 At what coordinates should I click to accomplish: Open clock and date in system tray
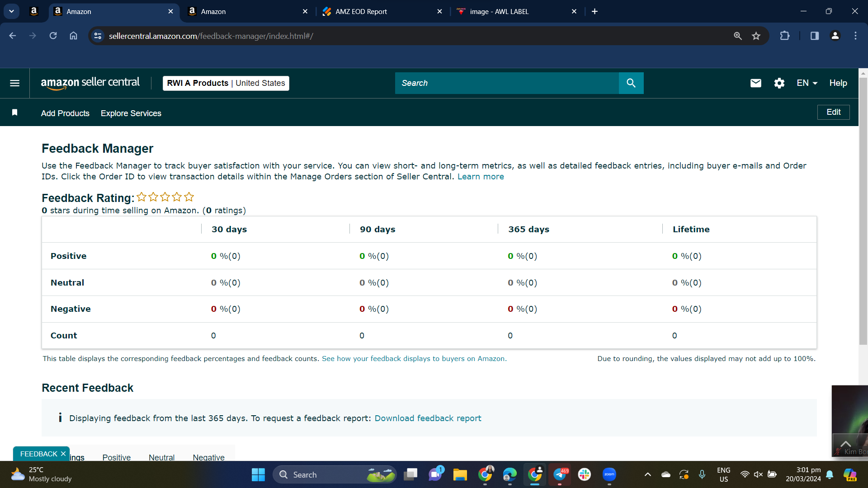point(803,474)
